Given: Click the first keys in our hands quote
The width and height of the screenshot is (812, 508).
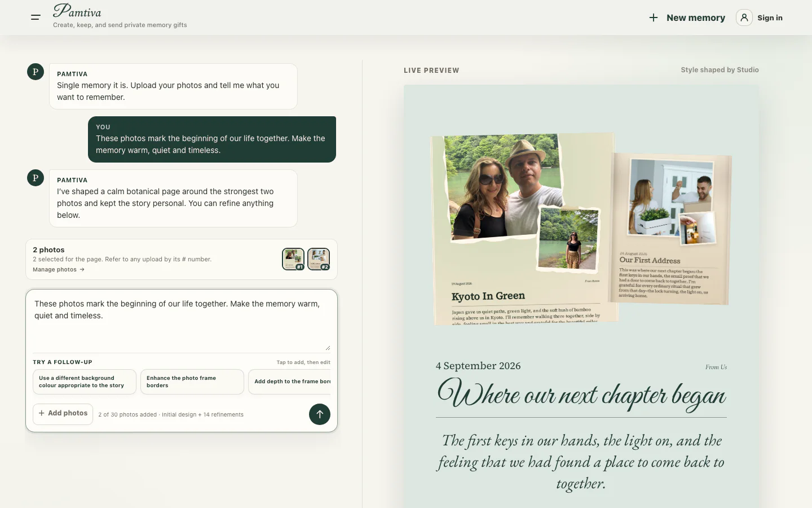Looking at the screenshot, I should tap(581, 462).
